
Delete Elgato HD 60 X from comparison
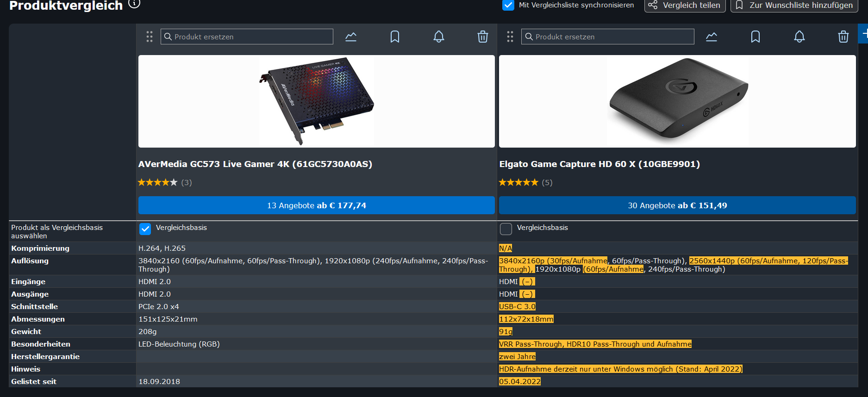point(843,37)
